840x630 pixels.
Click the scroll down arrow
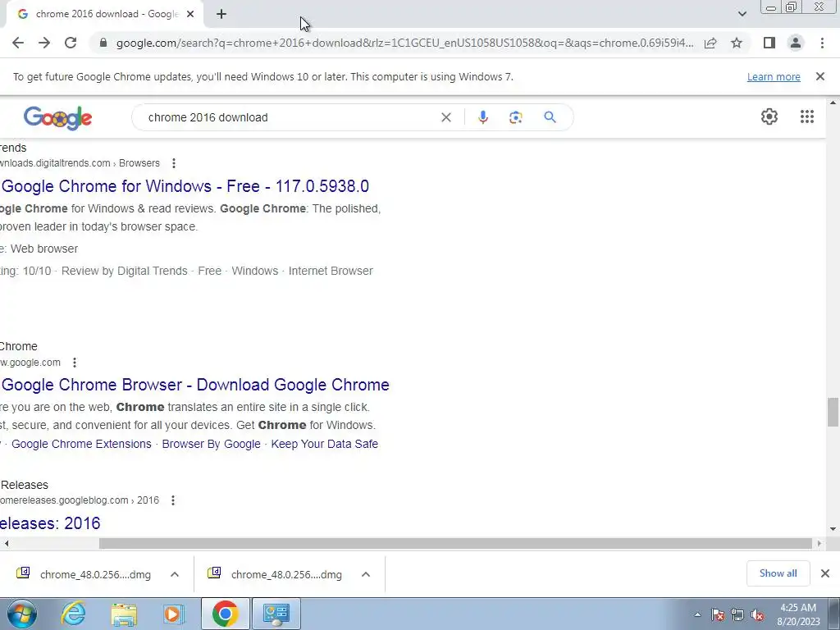pos(833,529)
